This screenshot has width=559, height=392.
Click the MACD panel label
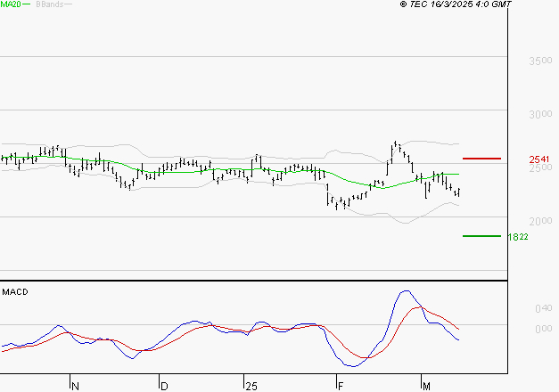click(x=15, y=292)
